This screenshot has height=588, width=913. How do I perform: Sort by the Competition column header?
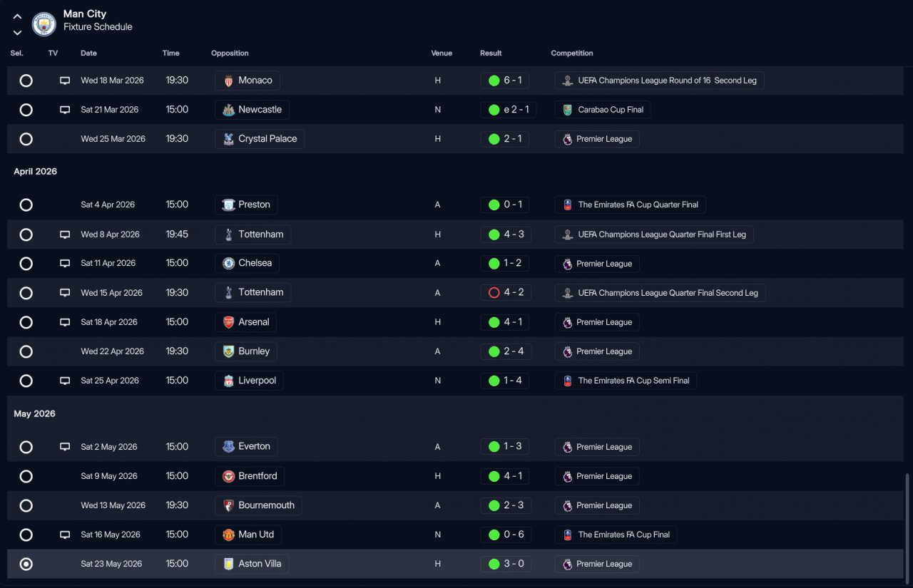(x=571, y=53)
